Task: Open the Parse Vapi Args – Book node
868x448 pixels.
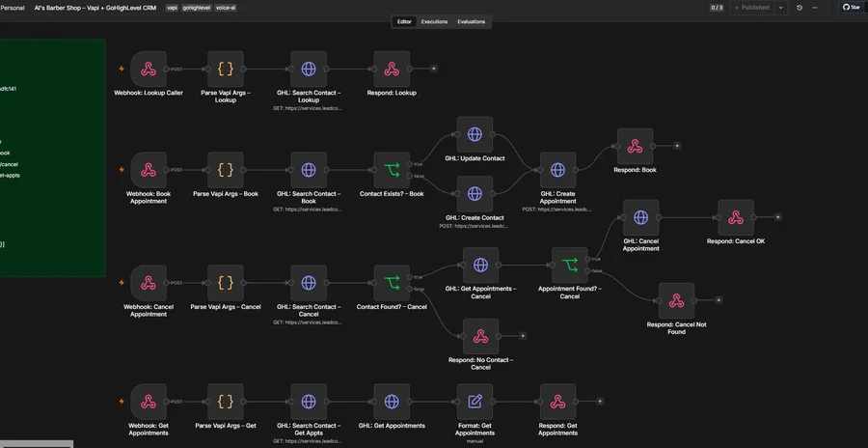Action: tap(226, 170)
